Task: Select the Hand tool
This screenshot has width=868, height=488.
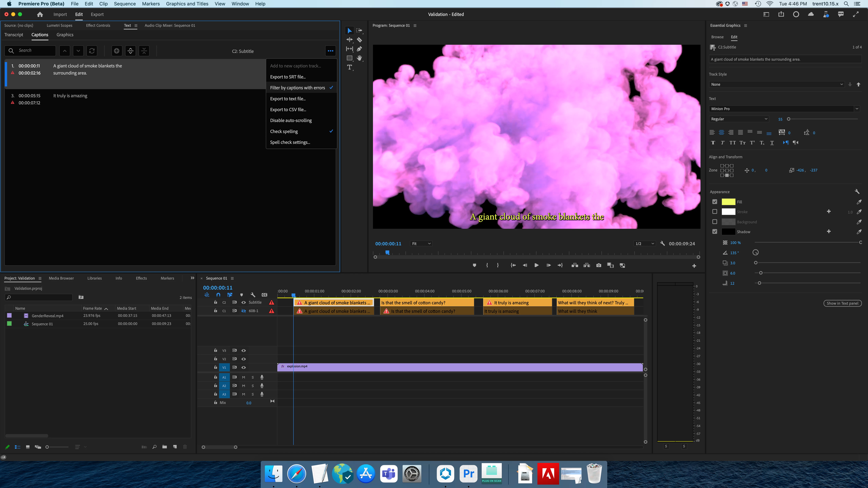Action: click(359, 58)
